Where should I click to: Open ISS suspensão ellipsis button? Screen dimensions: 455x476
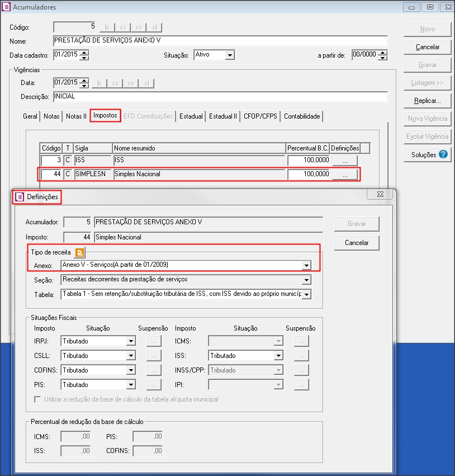point(301,356)
